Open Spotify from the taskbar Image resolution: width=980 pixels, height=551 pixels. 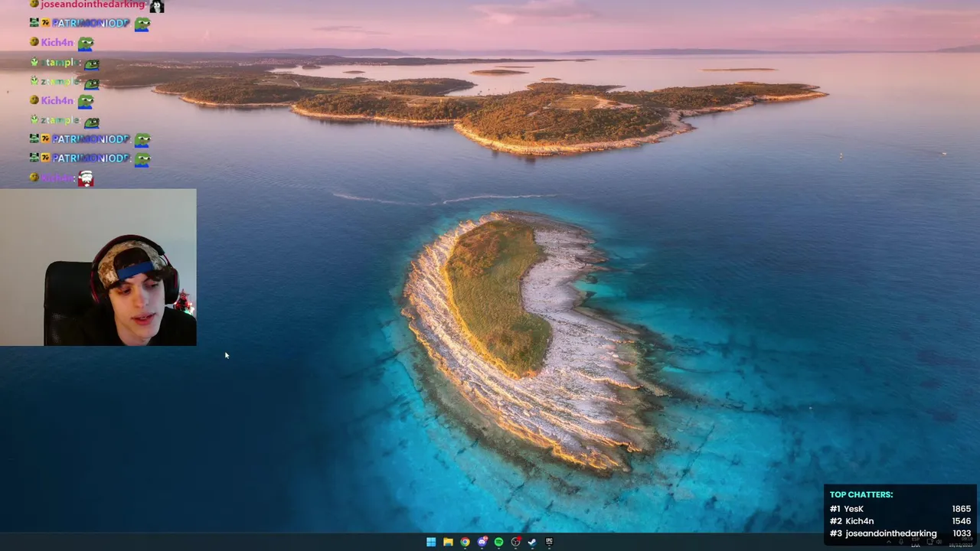tap(498, 542)
